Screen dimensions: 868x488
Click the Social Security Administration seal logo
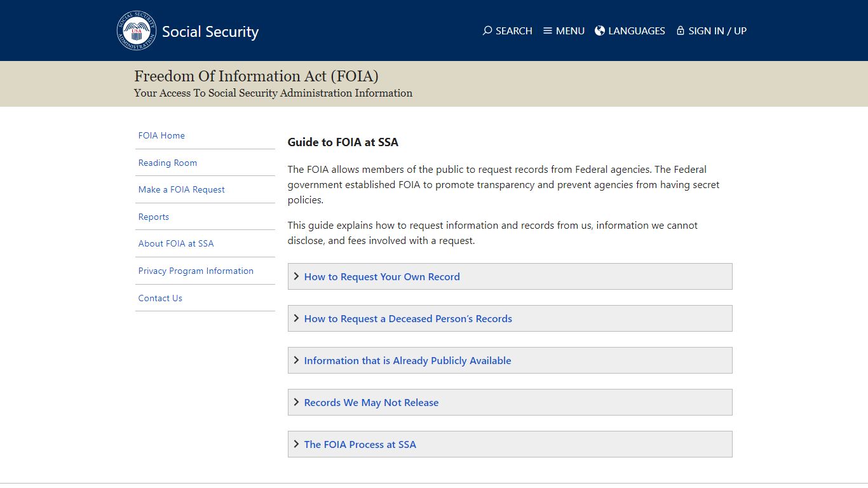[x=137, y=30]
